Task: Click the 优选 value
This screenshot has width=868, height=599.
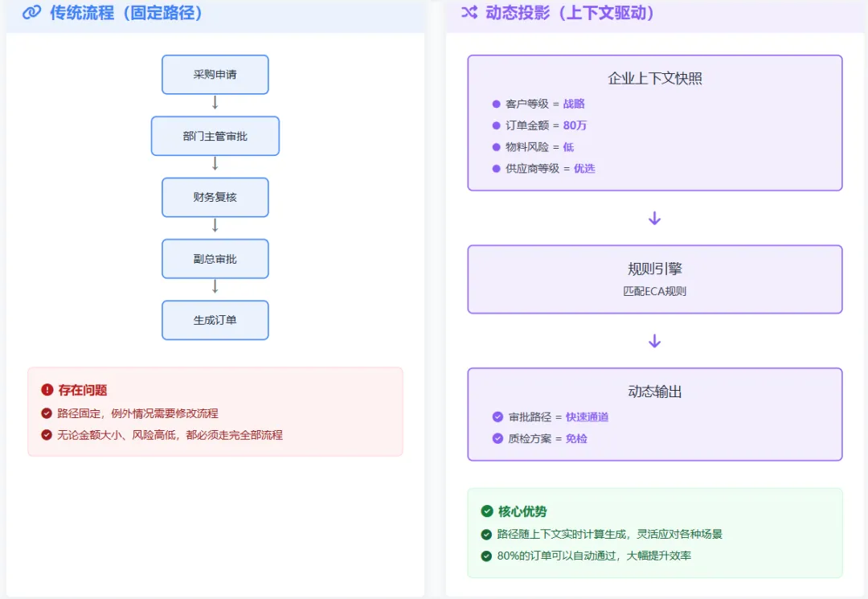Action: (584, 168)
